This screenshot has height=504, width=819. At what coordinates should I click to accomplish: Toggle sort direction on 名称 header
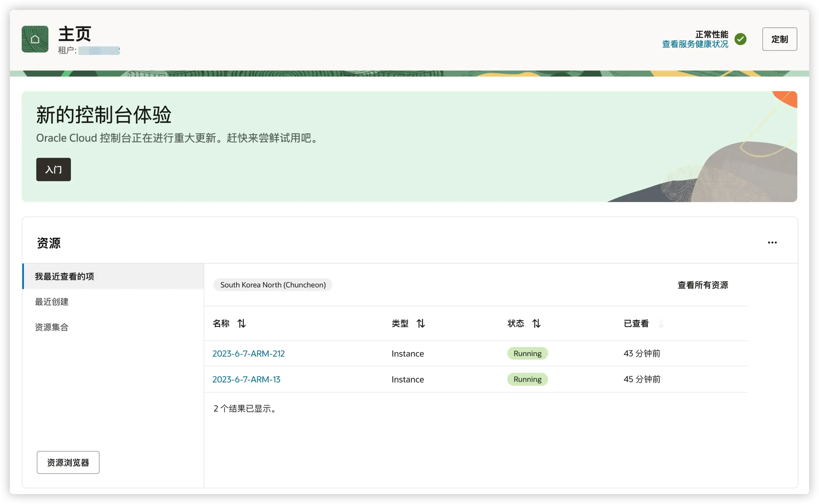point(241,323)
